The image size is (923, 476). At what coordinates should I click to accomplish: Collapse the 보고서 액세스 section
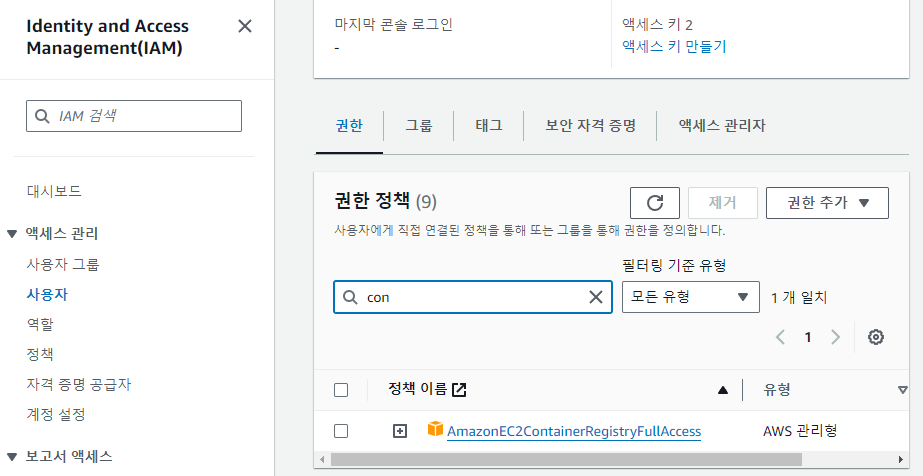tap(12, 457)
